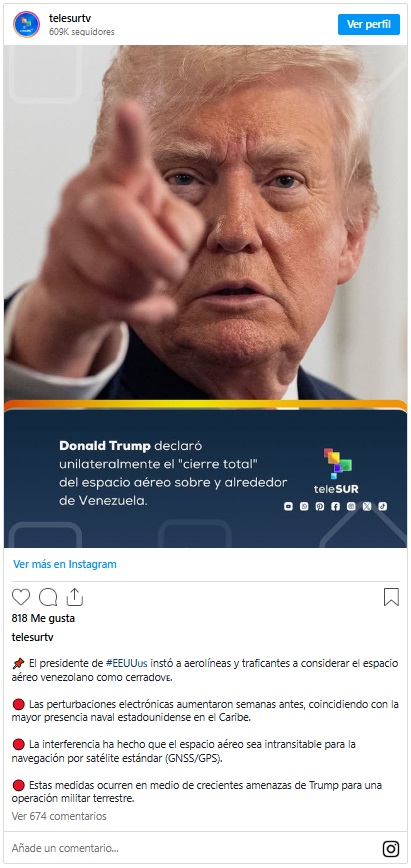
Task: Click the telesurtv username above the caption
Action: click(x=33, y=637)
